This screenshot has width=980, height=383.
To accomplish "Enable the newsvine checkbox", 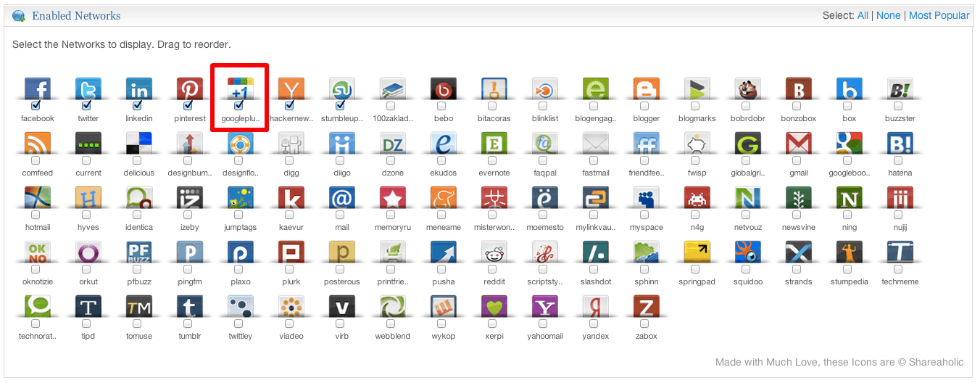I will pos(797,215).
